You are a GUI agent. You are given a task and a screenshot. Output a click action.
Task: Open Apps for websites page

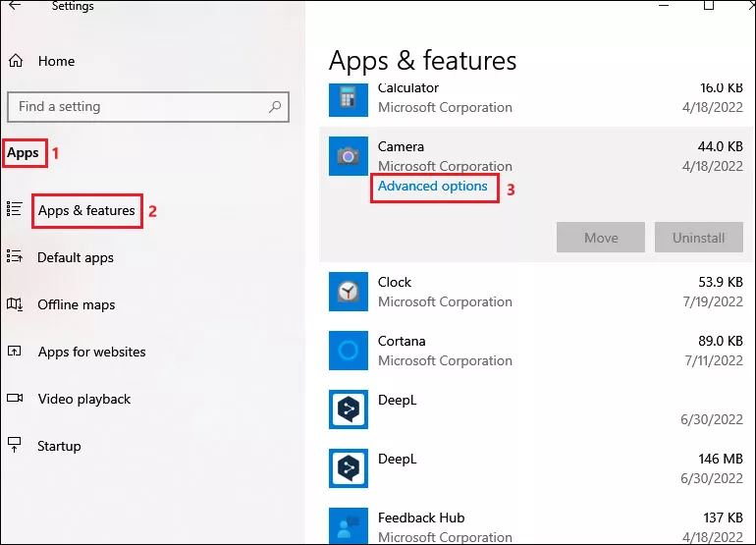(x=91, y=352)
